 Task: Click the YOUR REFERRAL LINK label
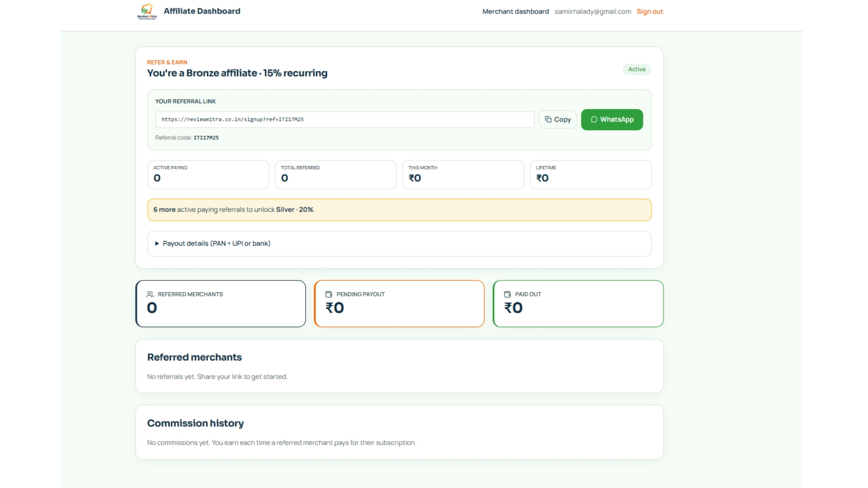[x=186, y=101]
